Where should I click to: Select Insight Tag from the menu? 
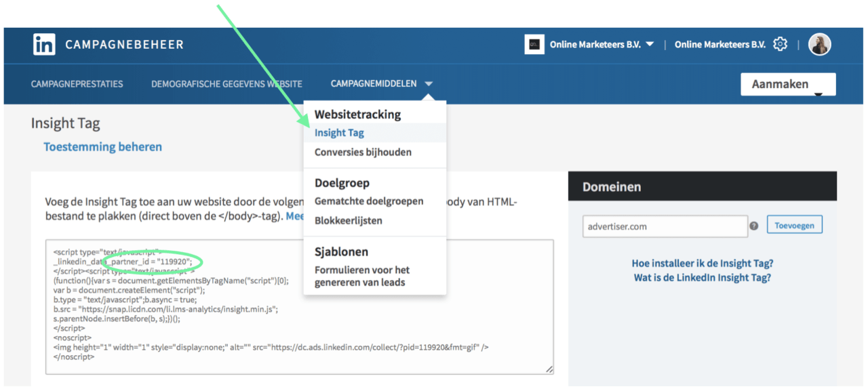(339, 133)
